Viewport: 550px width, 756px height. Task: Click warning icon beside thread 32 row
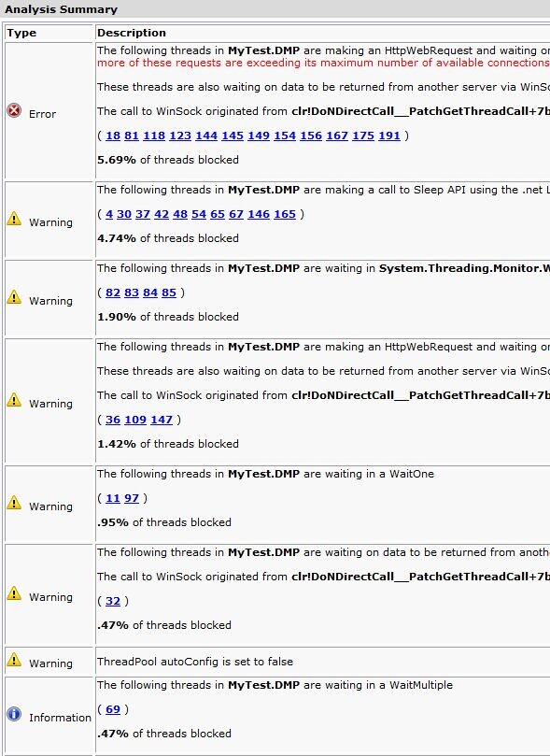[x=14, y=593]
